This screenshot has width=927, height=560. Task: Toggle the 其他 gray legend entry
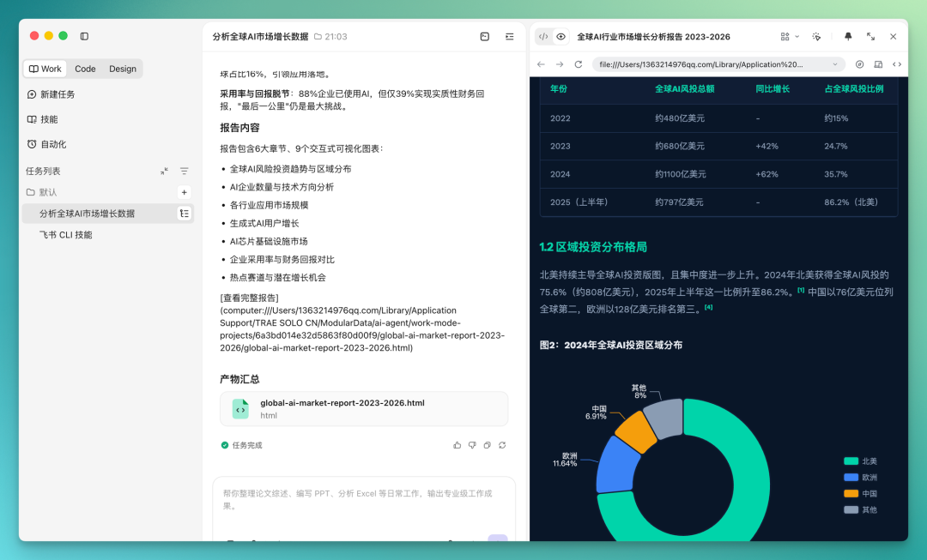(860, 509)
